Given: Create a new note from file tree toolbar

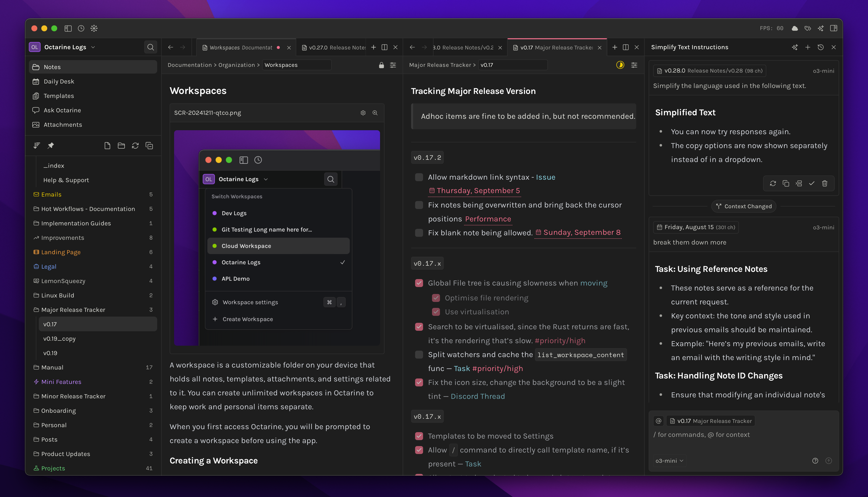Looking at the screenshot, I should tap(107, 146).
